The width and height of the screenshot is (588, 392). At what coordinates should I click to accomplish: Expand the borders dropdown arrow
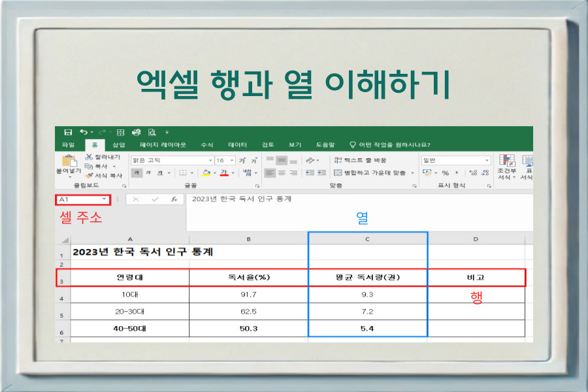pyautogui.click(x=192, y=173)
